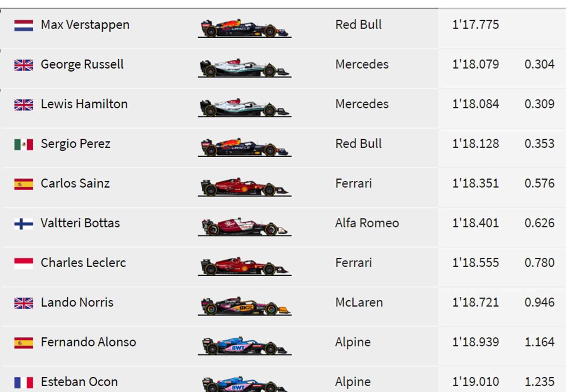
Task: Click the Finland flag beside Valtteri Bottas
Action: [24, 224]
